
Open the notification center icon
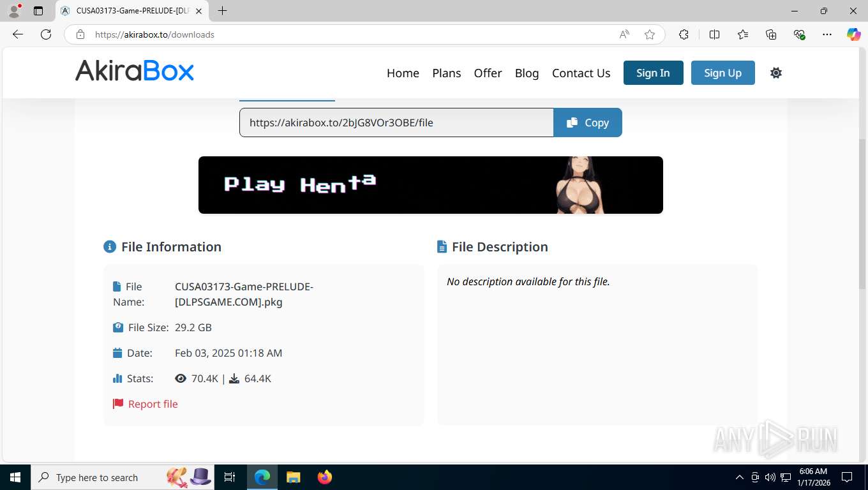coord(847,477)
